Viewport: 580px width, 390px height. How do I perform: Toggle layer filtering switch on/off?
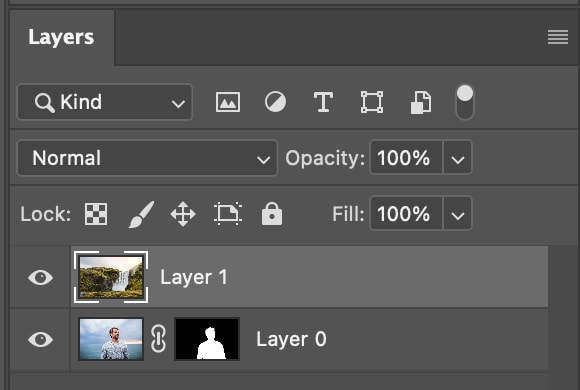point(465,102)
